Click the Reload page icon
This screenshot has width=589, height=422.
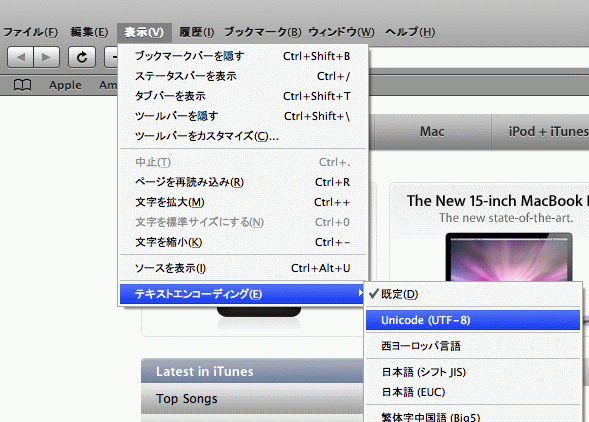click(82, 57)
